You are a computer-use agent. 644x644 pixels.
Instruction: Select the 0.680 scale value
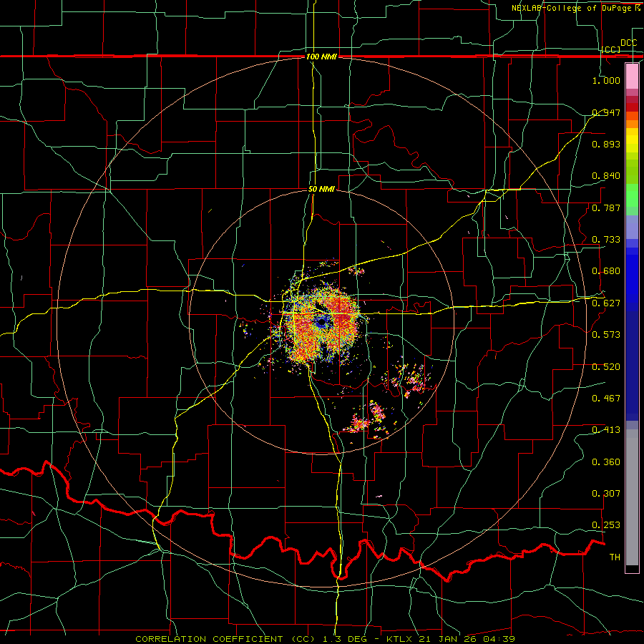click(x=606, y=270)
